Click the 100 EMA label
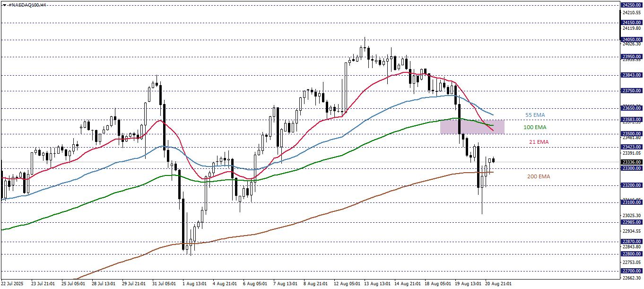Screen dimensions: 644x289 coord(535,127)
